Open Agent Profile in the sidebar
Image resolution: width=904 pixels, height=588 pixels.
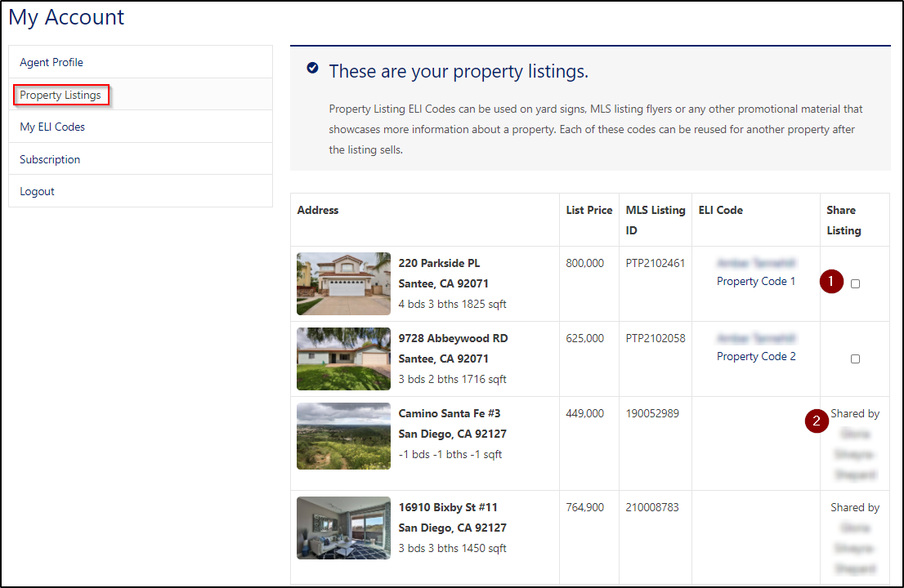pyautogui.click(x=51, y=62)
